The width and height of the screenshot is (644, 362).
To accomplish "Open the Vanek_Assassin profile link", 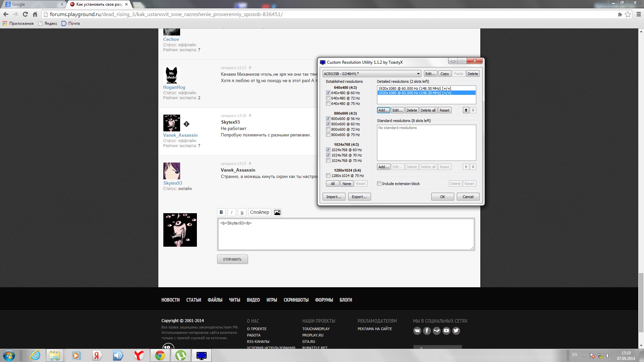I will pos(180,135).
